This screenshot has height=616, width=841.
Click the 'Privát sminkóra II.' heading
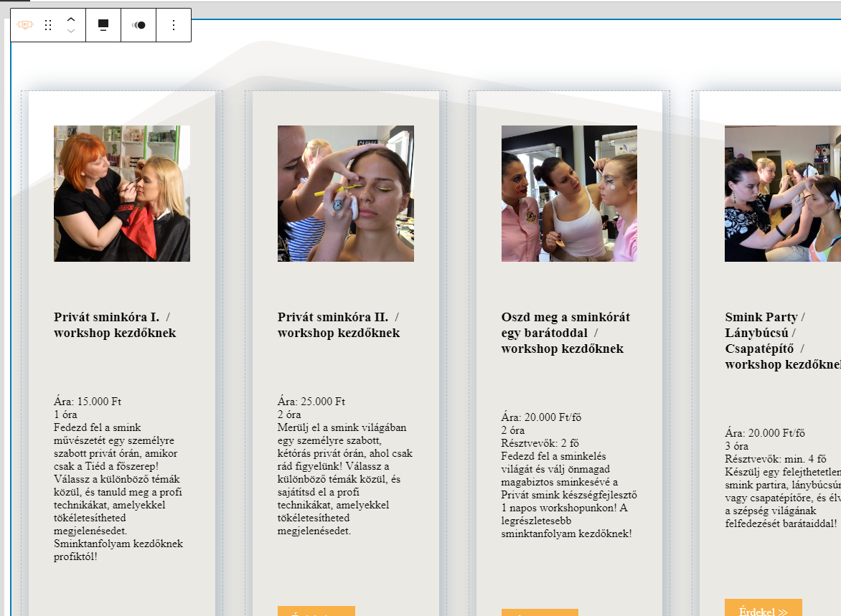pyautogui.click(x=339, y=325)
